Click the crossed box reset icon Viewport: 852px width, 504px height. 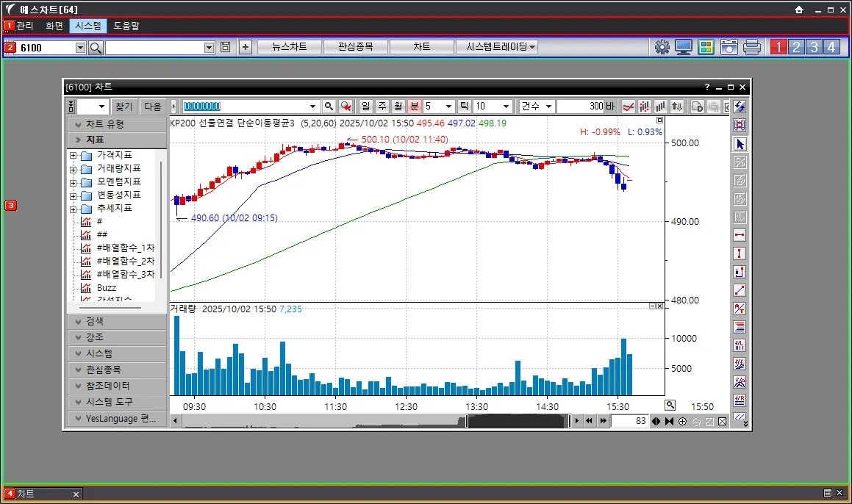[723, 422]
